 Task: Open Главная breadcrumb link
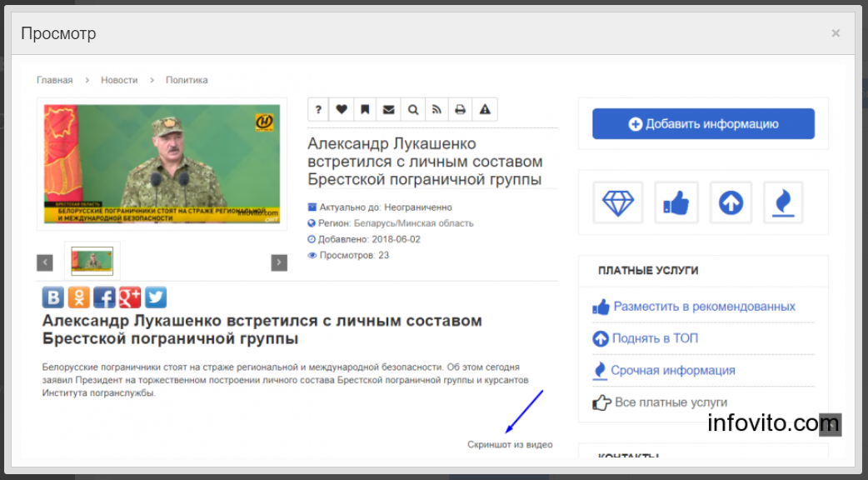pyautogui.click(x=54, y=80)
